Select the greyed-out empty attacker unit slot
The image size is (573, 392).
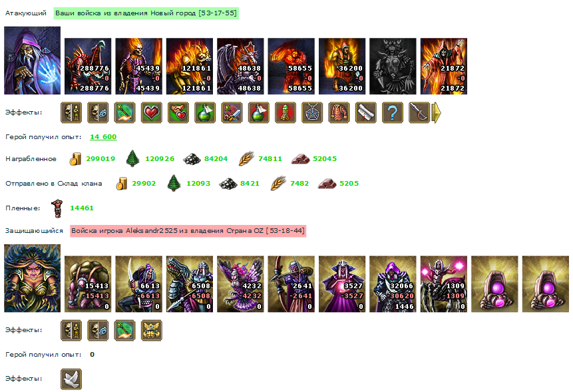(x=393, y=66)
